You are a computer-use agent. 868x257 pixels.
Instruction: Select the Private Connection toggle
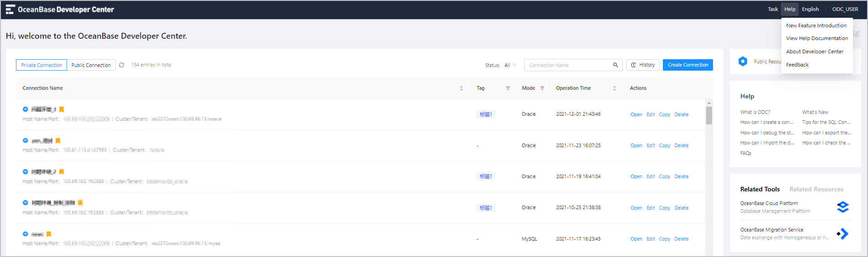tap(41, 65)
